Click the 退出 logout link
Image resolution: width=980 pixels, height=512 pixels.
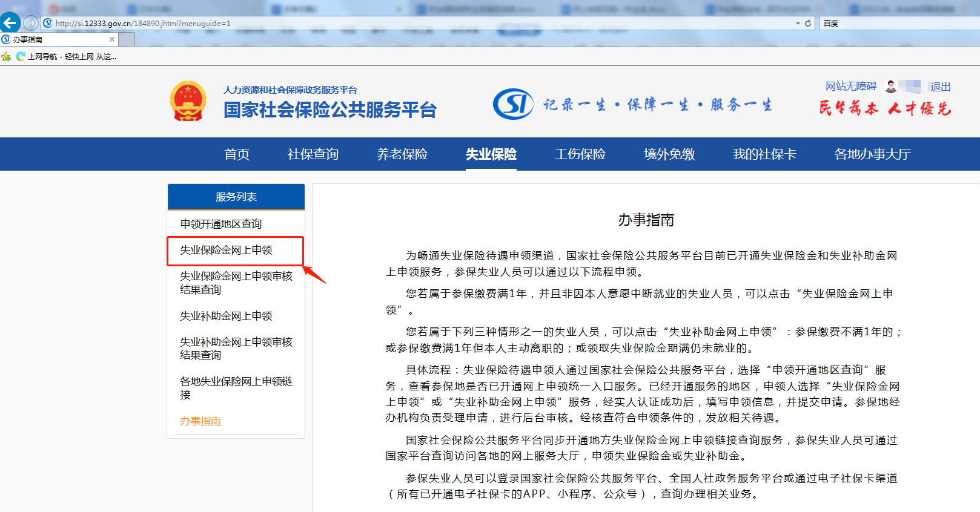pos(940,87)
